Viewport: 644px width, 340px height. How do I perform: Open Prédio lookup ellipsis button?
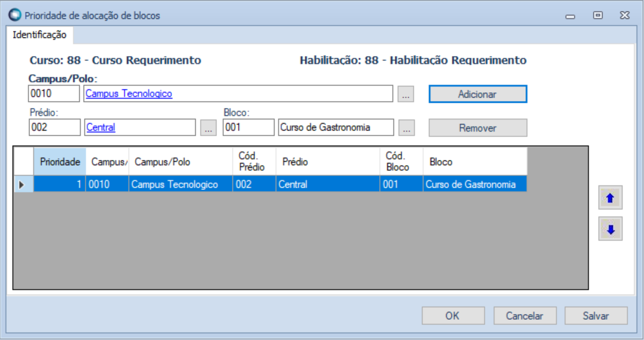[208, 128]
